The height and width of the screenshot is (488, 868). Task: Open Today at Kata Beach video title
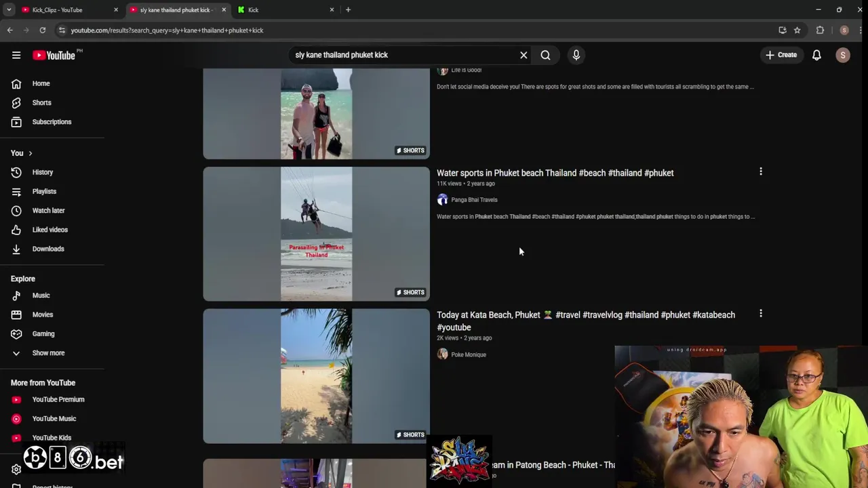(586, 321)
